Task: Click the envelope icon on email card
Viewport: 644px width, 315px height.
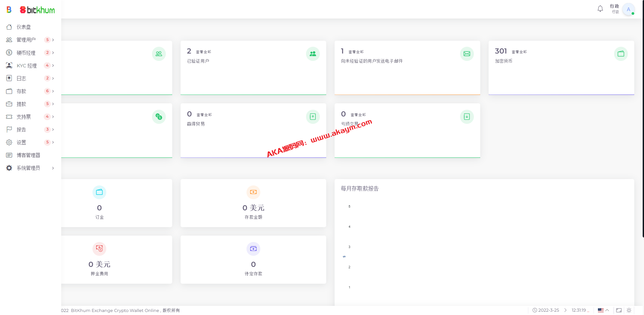Action: [467, 54]
